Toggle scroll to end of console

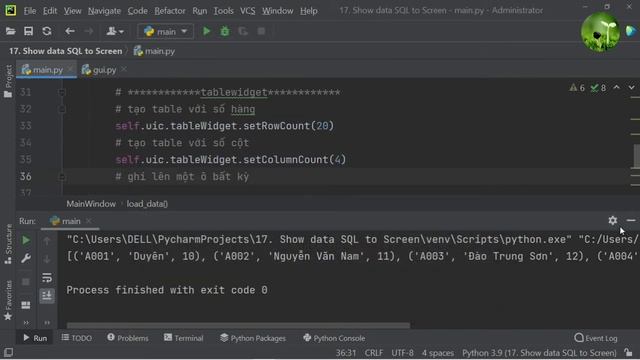tap(47, 296)
